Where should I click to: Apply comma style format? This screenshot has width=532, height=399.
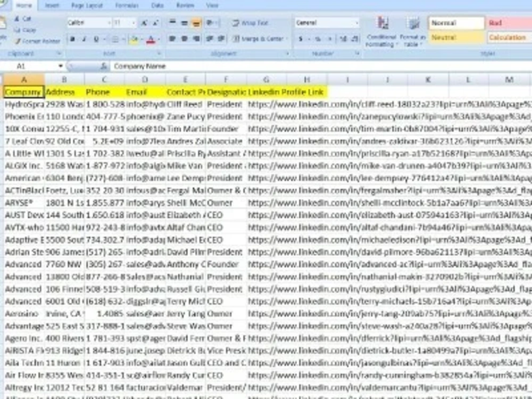[x=329, y=39]
